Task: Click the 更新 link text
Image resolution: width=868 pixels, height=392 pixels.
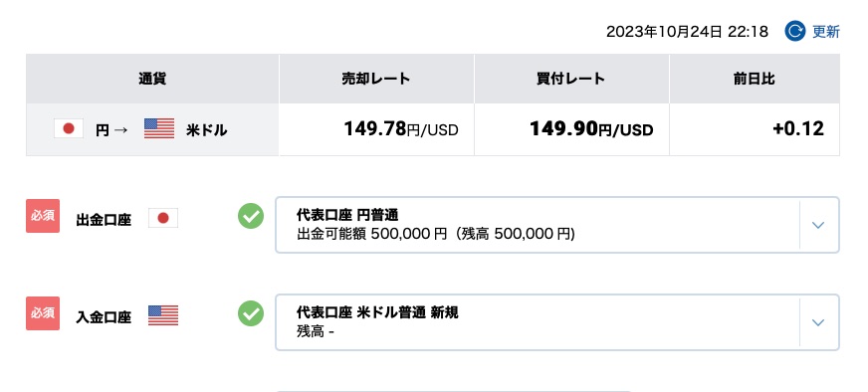Action: click(826, 32)
